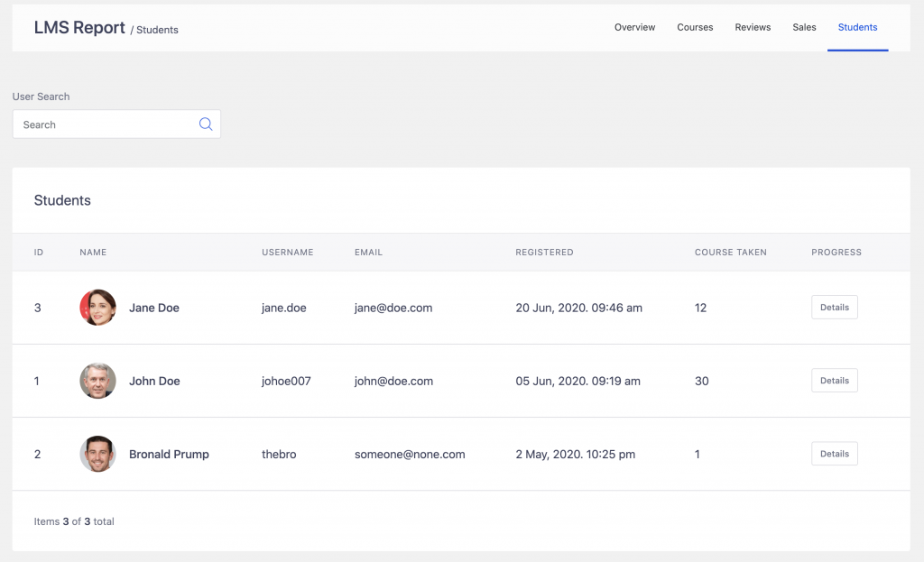Open the Sales tab
The image size is (924, 562).
[804, 27]
